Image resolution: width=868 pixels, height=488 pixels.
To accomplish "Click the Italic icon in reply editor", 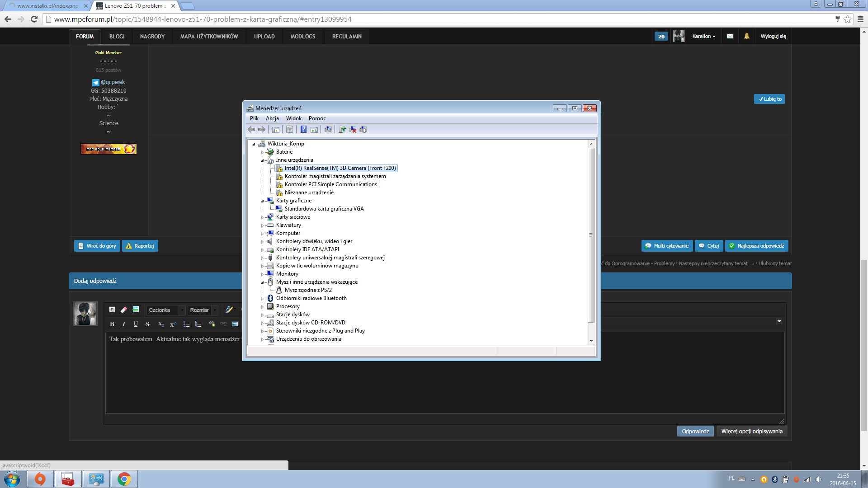I will click(124, 324).
